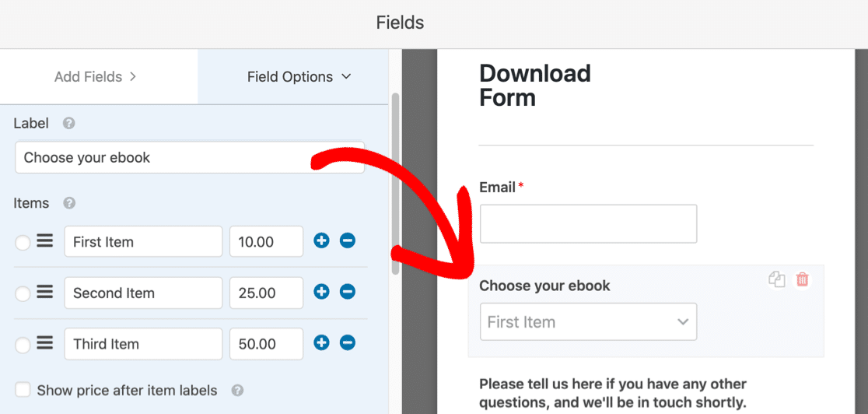Click the help icon next to Items
The image size is (868, 414).
pos(69,203)
